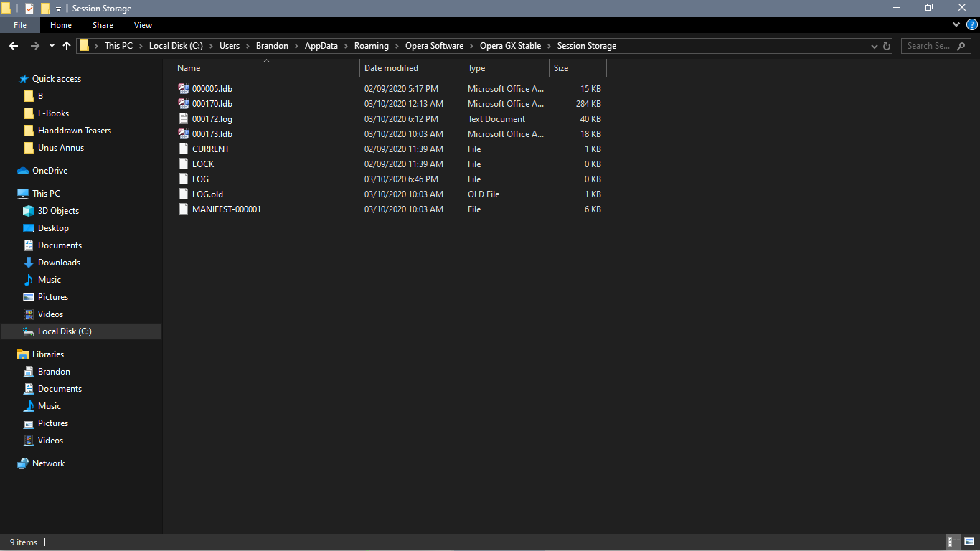980x551 pixels.
Task: Select the 000005.ldb file icon
Action: coord(184,89)
